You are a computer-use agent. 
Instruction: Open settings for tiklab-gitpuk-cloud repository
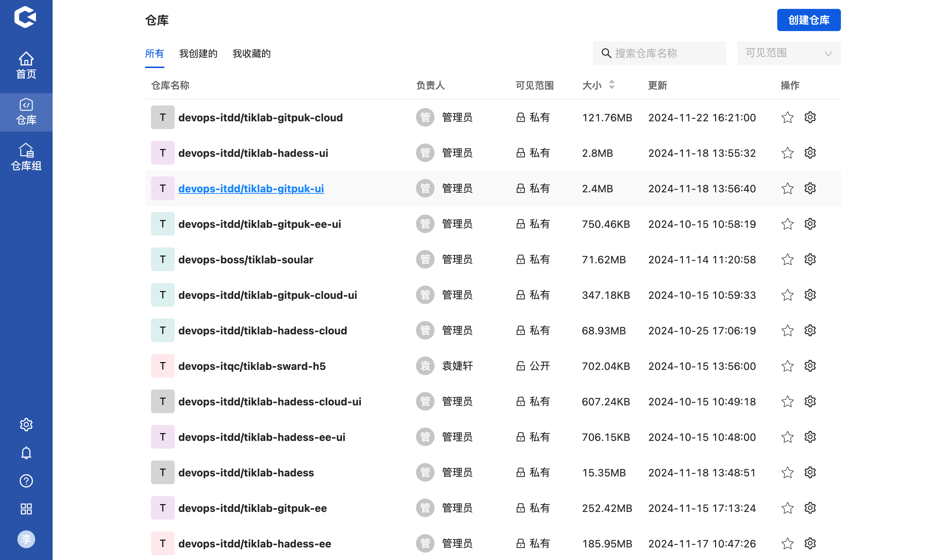click(810, 117)
